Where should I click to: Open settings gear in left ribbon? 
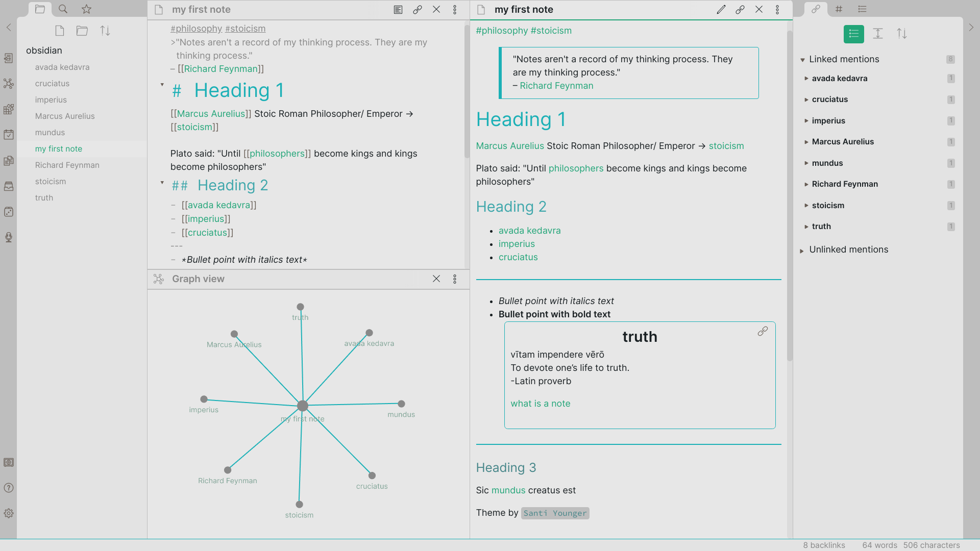tap(8, 514)
